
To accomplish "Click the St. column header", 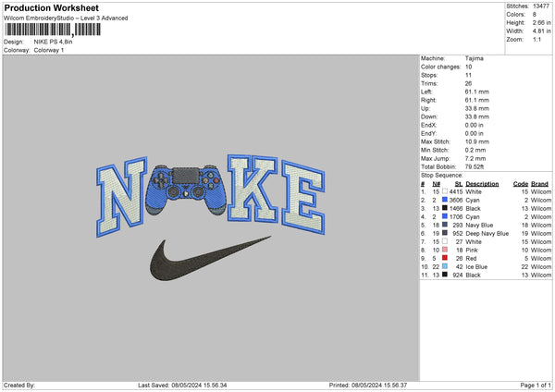I will click(x=459, y=184).
